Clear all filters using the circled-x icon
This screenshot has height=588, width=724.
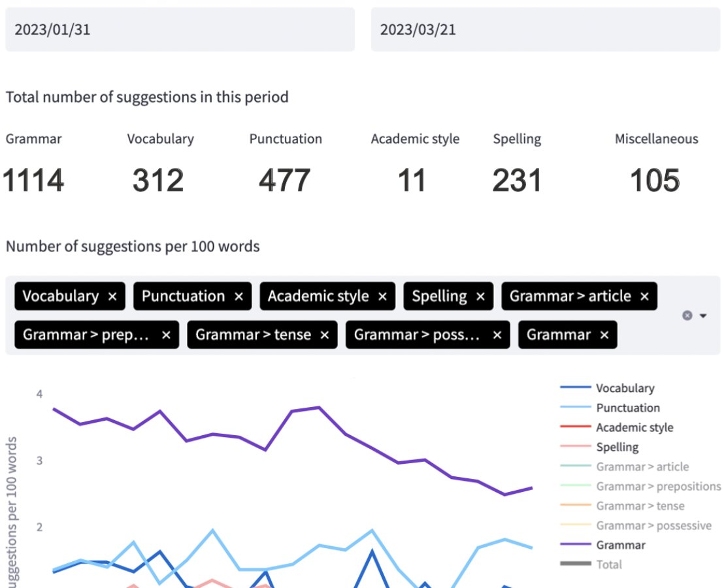pyautogui.click(x=687, y=316)
